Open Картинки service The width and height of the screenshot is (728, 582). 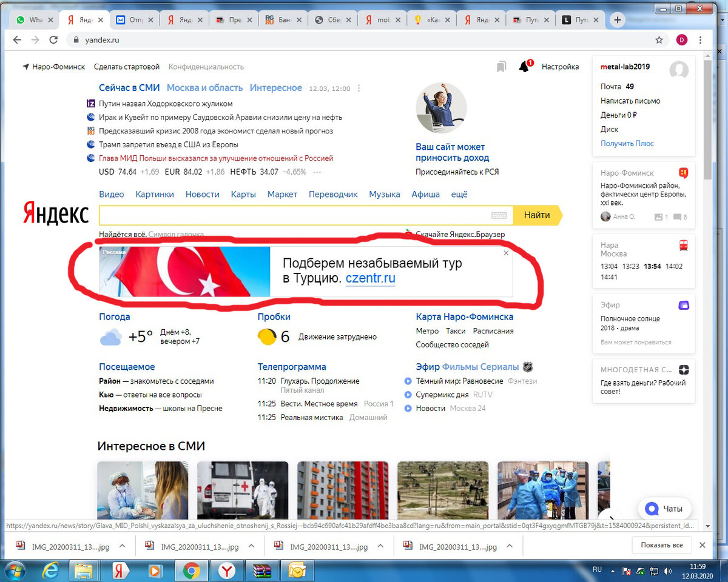click(155, 194)
